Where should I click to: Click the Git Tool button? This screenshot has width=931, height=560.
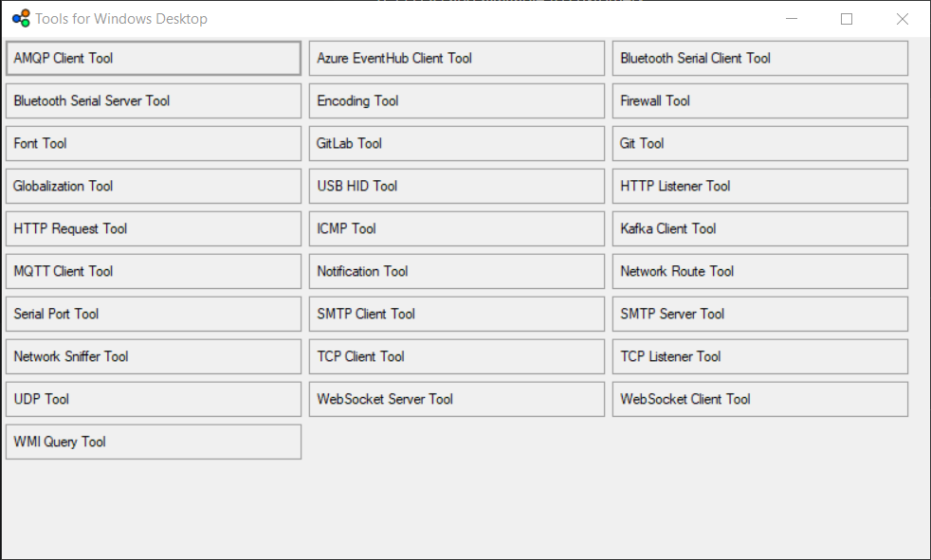click(759, 144)
